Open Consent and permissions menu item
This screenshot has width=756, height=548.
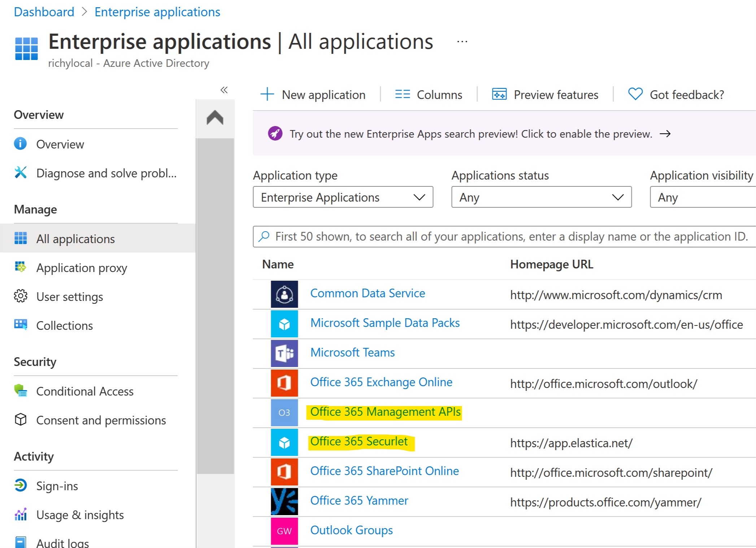101,420
